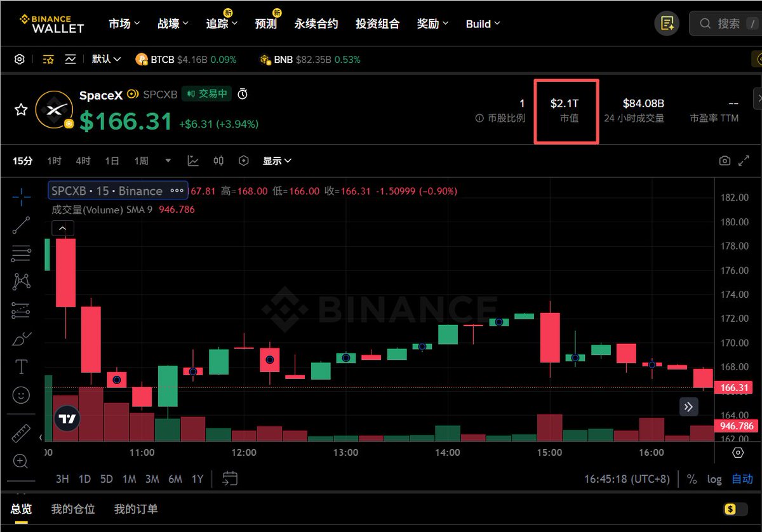Image resolution: width=762 pixels, height=532 pixels.
Task: Select the 4时 timeframe
Action: pyautogui.click(x=83, y=161)
